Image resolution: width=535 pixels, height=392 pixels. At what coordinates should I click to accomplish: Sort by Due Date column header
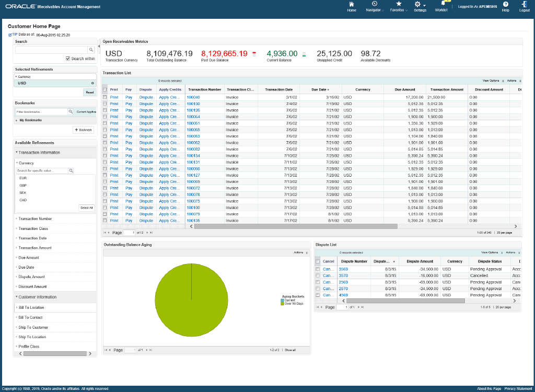point(320,89)
